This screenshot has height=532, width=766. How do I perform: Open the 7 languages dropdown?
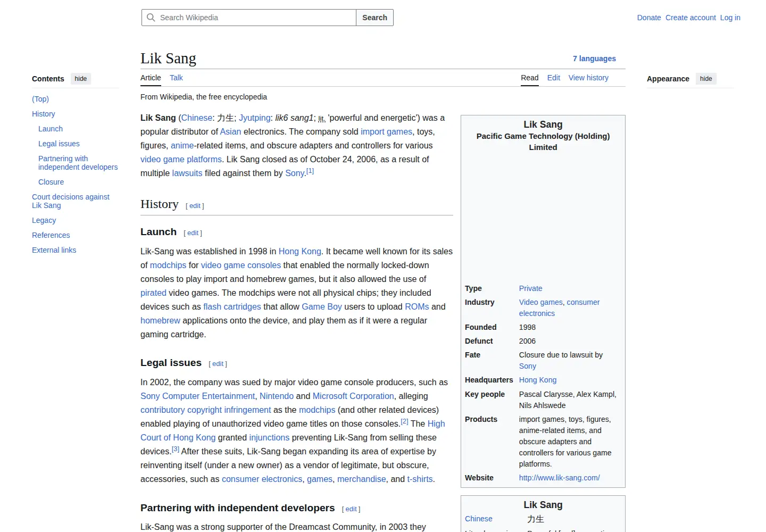[594, 59]
